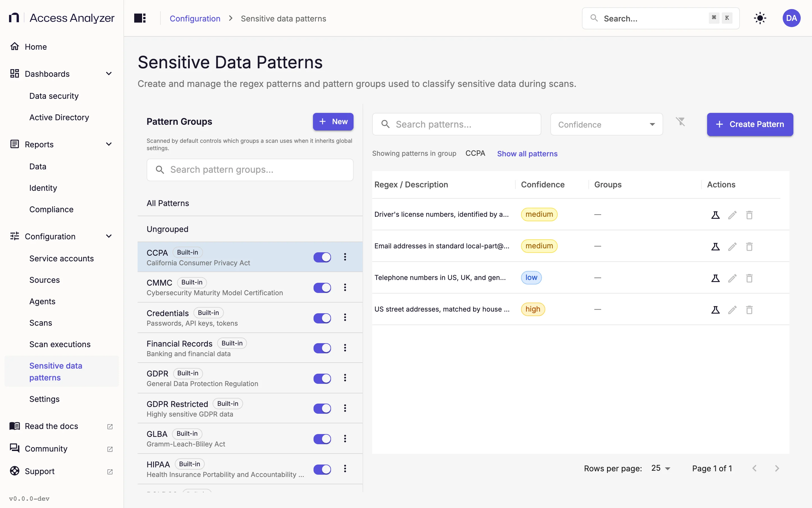This screenshot has width=812, height=508.
Task: Switch off the GDPR Restricted toggle
Action: pos(322,409)
